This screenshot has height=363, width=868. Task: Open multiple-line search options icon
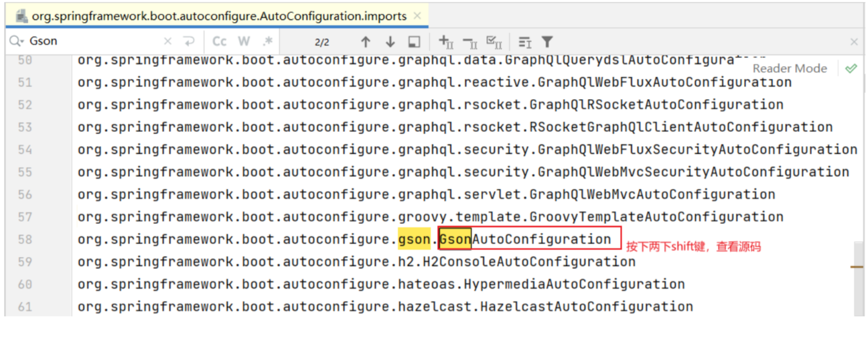point(525,42)
